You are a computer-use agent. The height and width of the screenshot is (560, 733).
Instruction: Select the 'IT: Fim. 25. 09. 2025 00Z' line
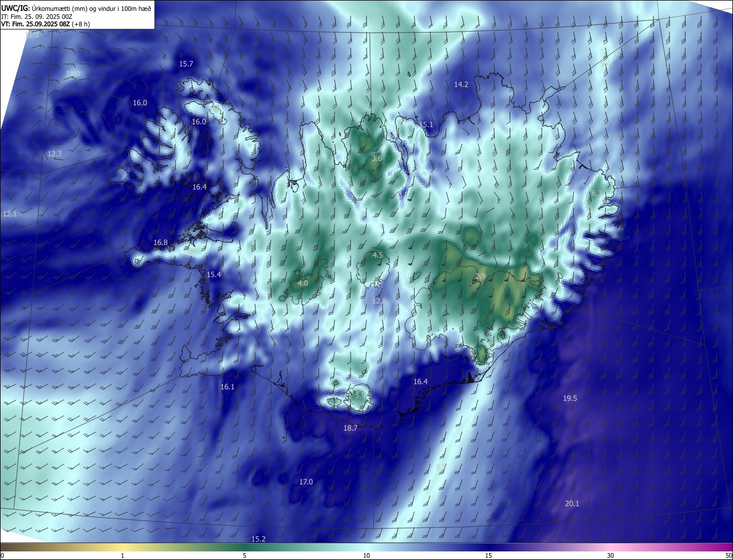coord(37,16)
